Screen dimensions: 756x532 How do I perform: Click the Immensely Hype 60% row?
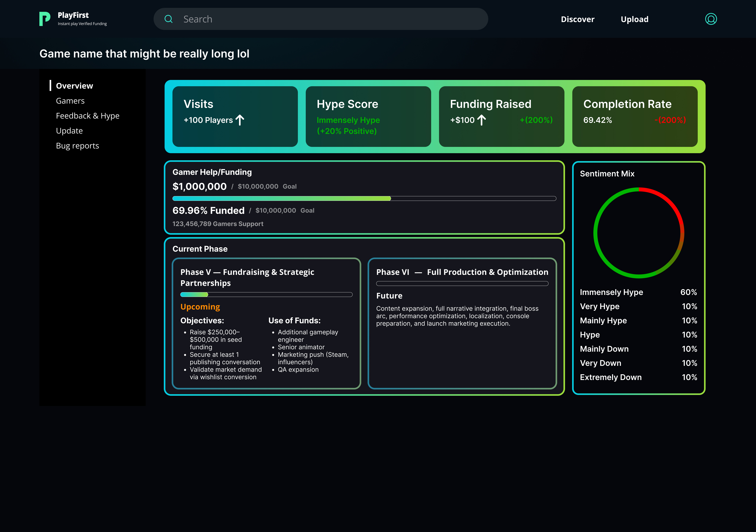tap(638, 292)
